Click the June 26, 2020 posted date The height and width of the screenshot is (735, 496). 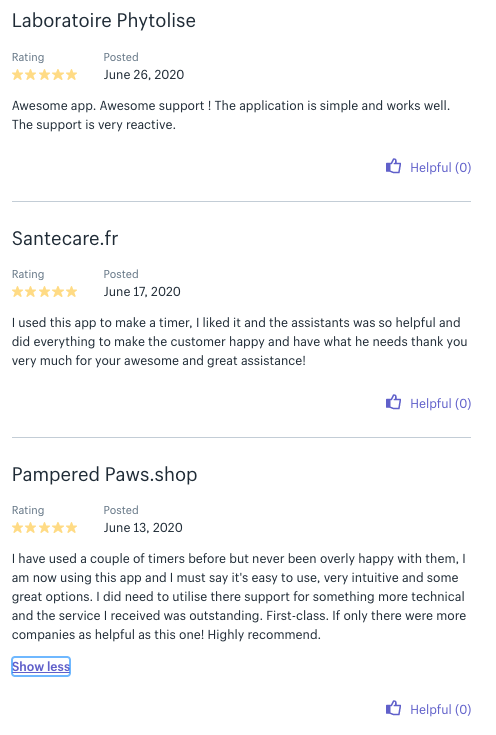click(x=143, y=75)
